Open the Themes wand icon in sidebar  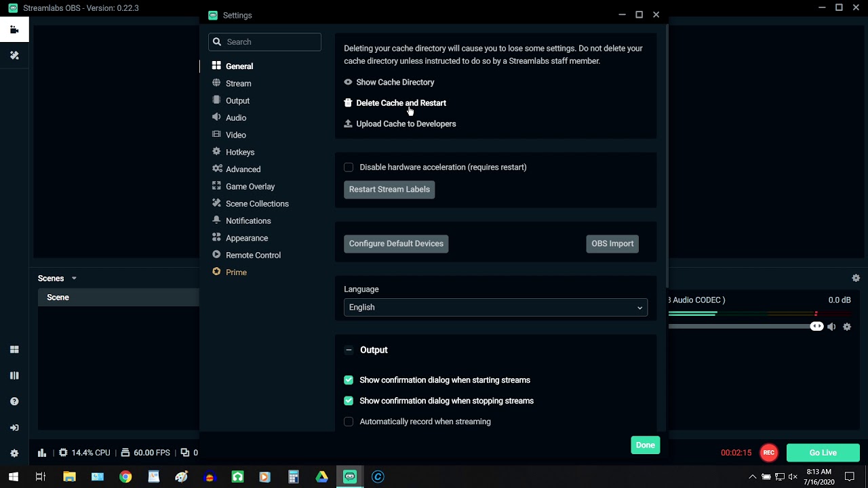(x=14, y=56)
